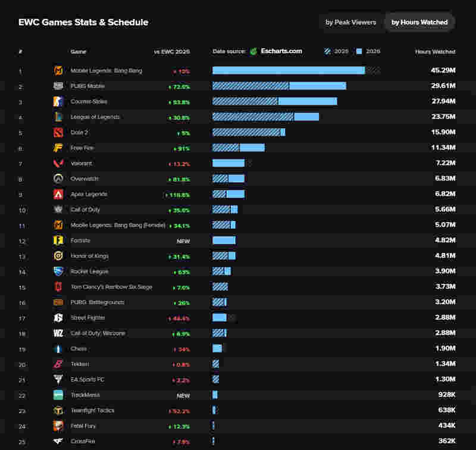Click the Mobile Legends: Bang Bang game icon
476x450 pixels.
coord(58,70)
